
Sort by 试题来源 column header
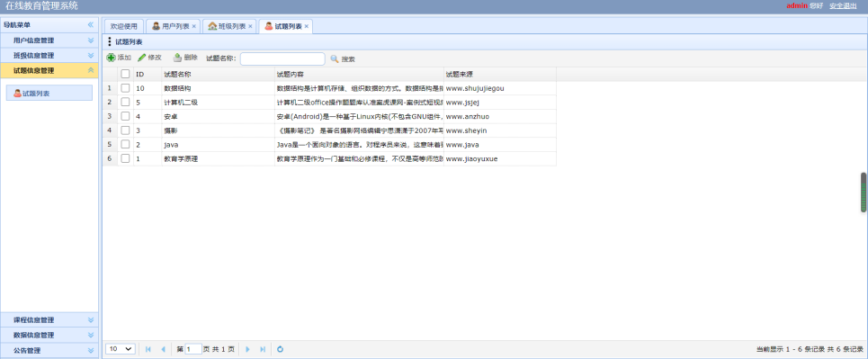click(x=500, y=74)
